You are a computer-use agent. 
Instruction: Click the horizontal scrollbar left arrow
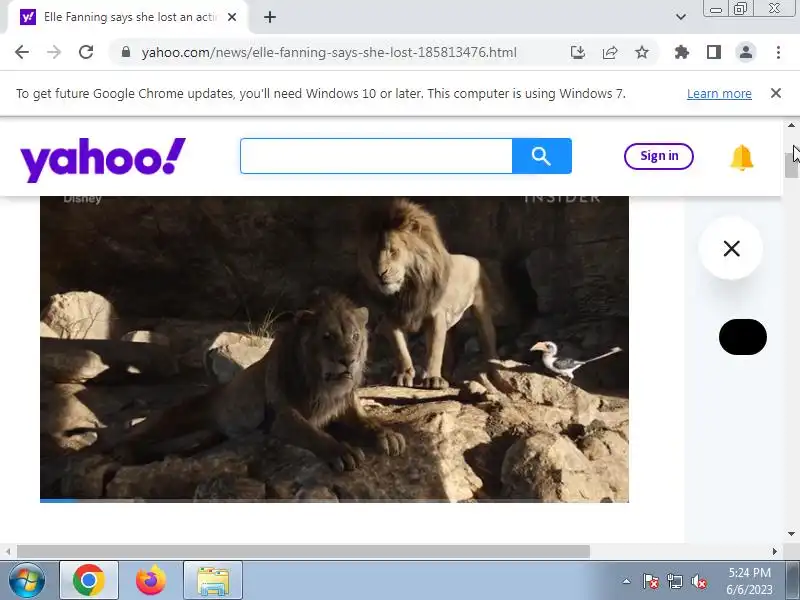click(8, 552)
